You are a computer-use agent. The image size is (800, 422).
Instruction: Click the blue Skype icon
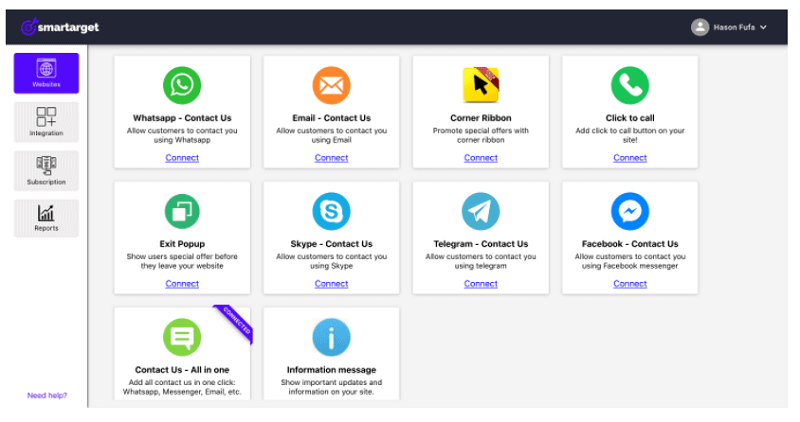(331, 211)
